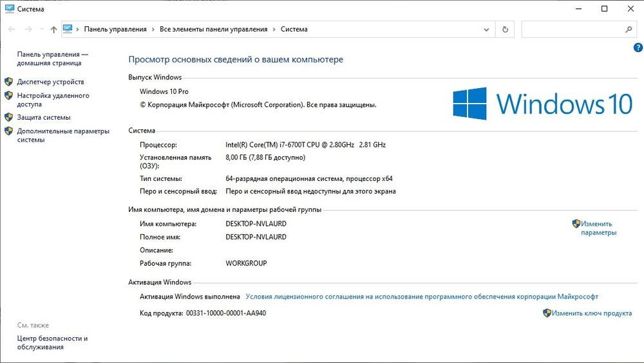The width and height of the screenshot is (644, 363).
Task: Click computer name value next to 'Имя компьютера:'
Action: click(256, 224)
